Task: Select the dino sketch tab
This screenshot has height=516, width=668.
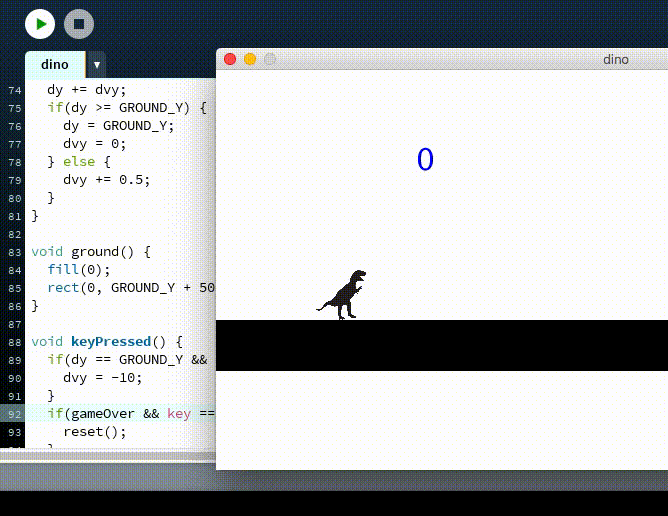Action: click(55, 65)
